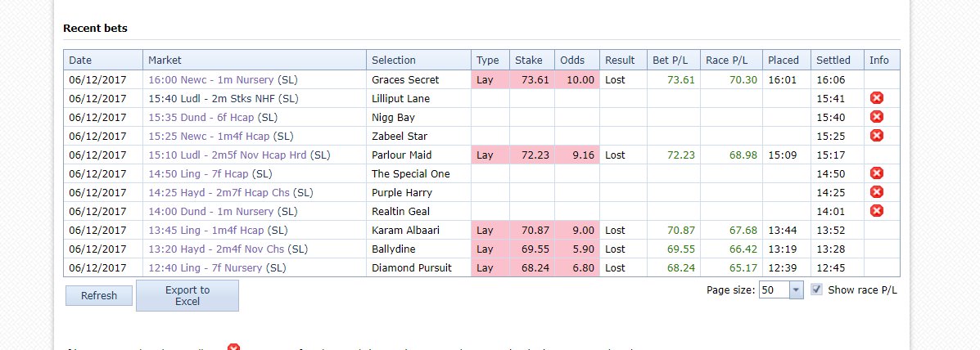This screenshot has height=350, width=980.
Task: Click the Result column header
Action: coord(624,60)
